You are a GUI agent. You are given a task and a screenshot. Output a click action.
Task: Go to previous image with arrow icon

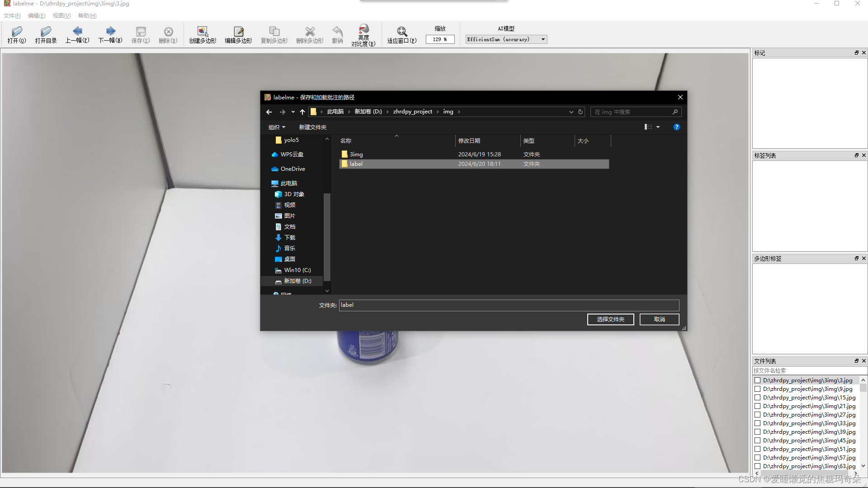click(77, 34)
